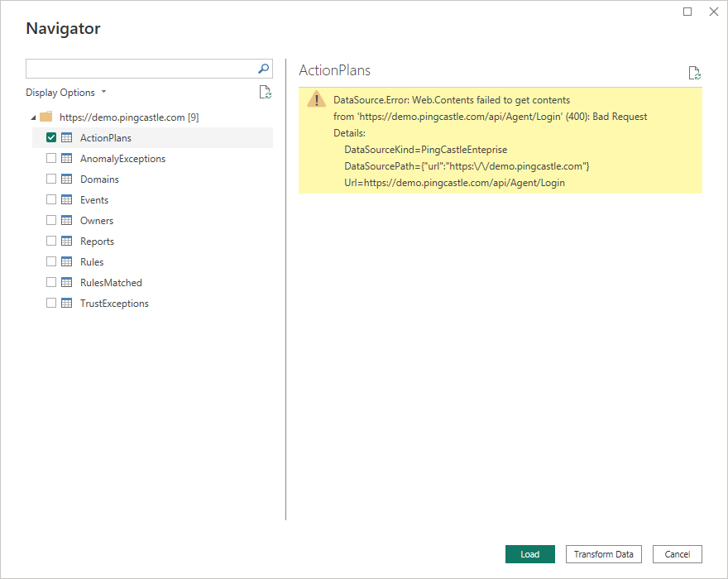The height and width of the screenshot is (579, 728).
Task: Click the "(400): Bad Request" line
Action: (491, 117)
